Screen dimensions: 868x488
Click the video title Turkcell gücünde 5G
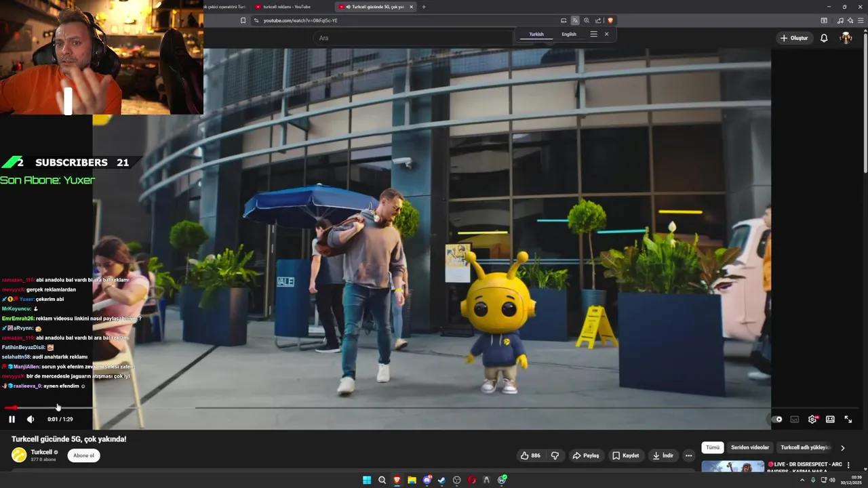point(68,439)
